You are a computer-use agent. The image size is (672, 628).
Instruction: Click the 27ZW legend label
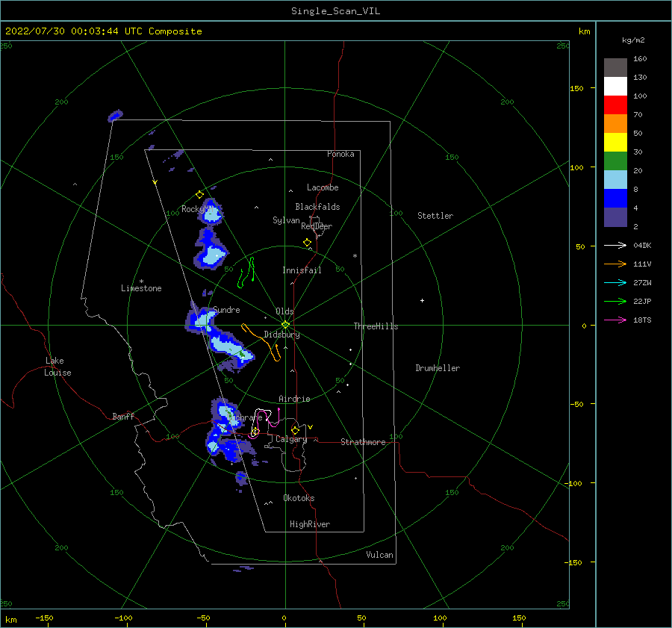coord(642,282)
